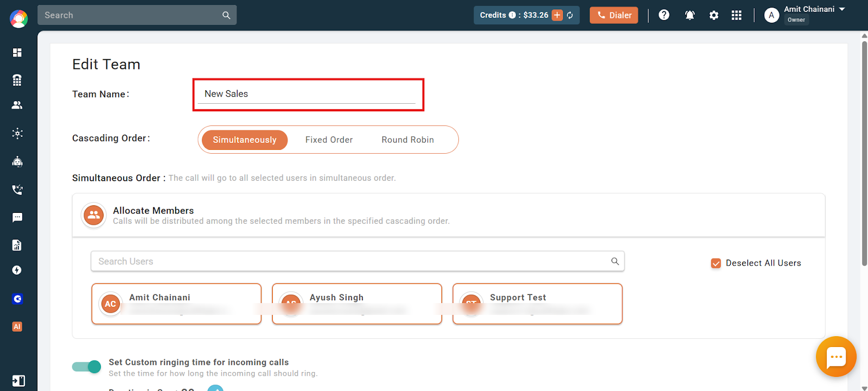Open the call logs sidebar icon
Screen dimensions: 868x391
(17, 190)
